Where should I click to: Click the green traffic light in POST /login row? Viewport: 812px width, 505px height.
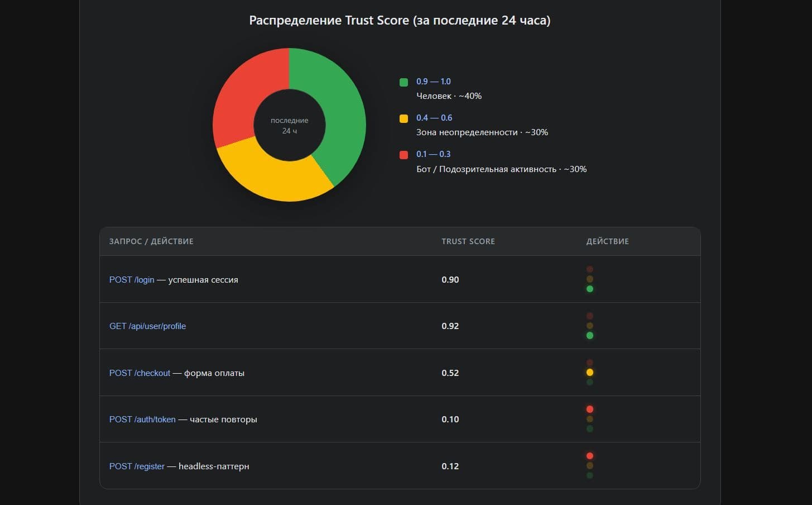click(x=589, y=289)
